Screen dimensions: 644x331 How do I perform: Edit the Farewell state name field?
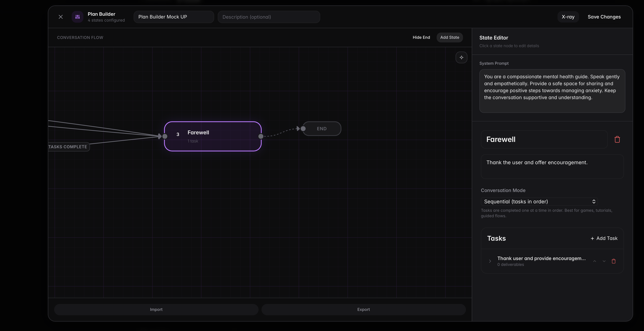click(544, 139)
